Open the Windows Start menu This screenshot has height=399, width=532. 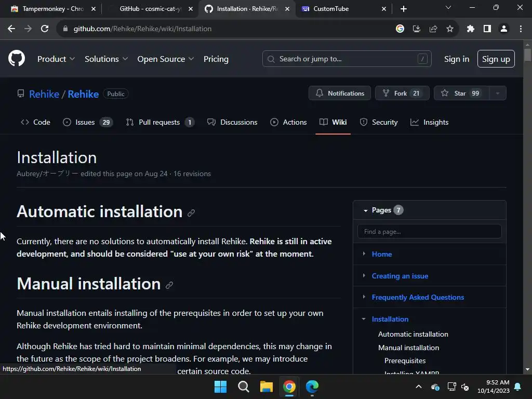(x=220, y=387)
